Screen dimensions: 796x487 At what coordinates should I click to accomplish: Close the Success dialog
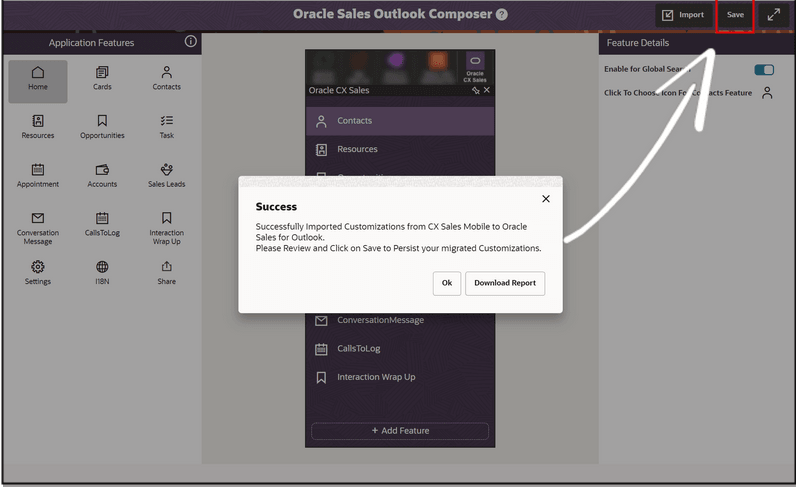point(546,199)
